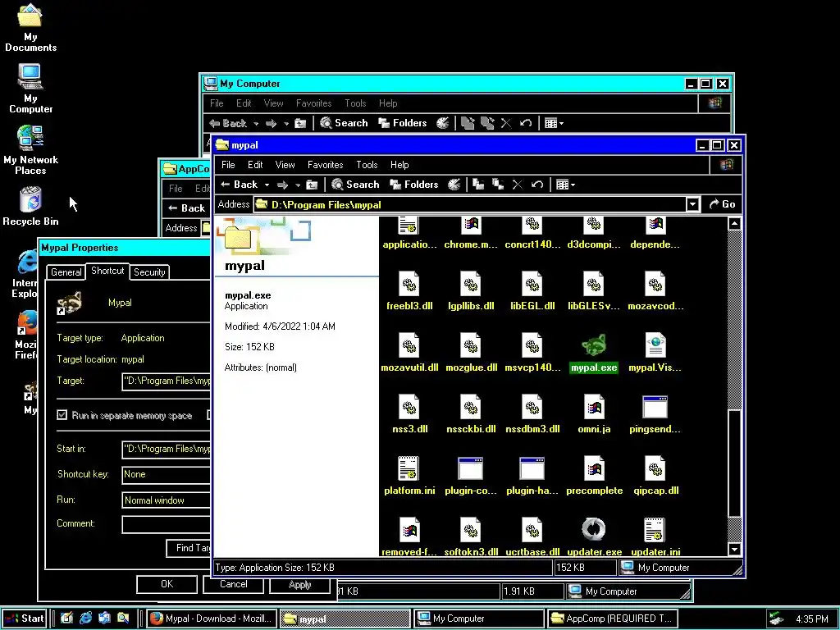Switch to My Computer taskbar button
Screen dimensions: 840x630
pyautogui.click(x=478, y=619)
